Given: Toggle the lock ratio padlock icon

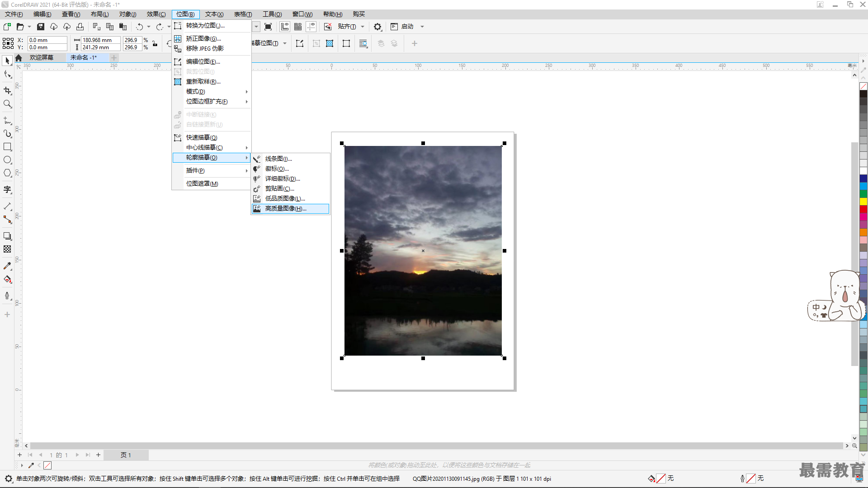Looking at the screenshot, I should [x=155, y=43].
